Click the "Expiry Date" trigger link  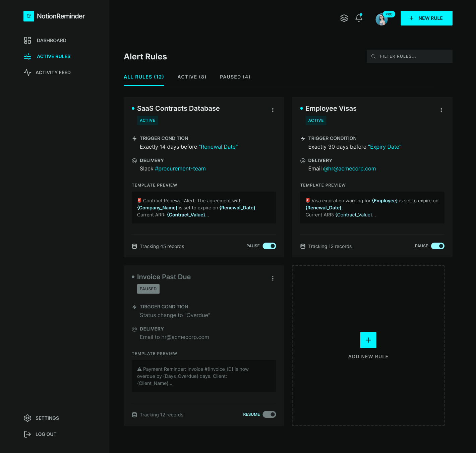pos(384,147)
